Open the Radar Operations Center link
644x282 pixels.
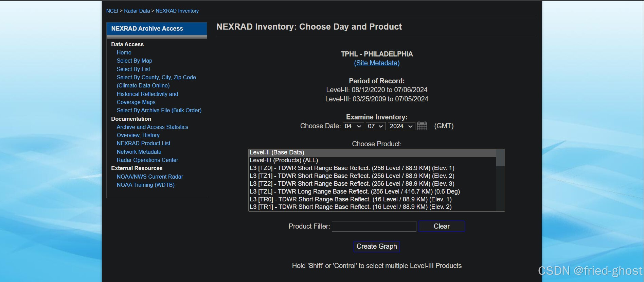coord(147,160)
